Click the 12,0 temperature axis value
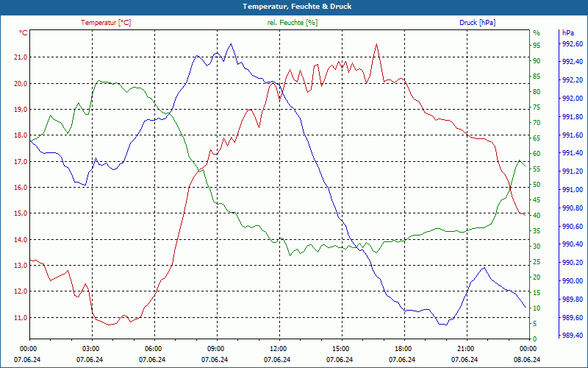 pyautogui.click(x=21, y=291)
